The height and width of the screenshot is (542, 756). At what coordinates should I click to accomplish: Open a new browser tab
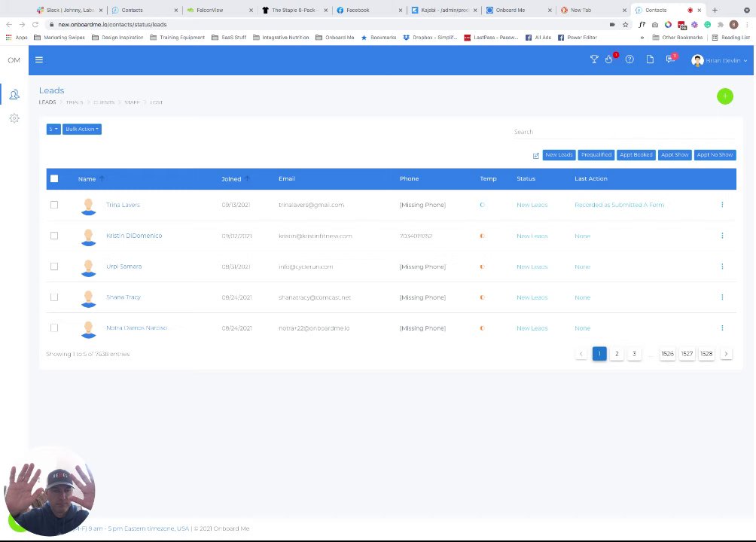click(x=715, y=10)
